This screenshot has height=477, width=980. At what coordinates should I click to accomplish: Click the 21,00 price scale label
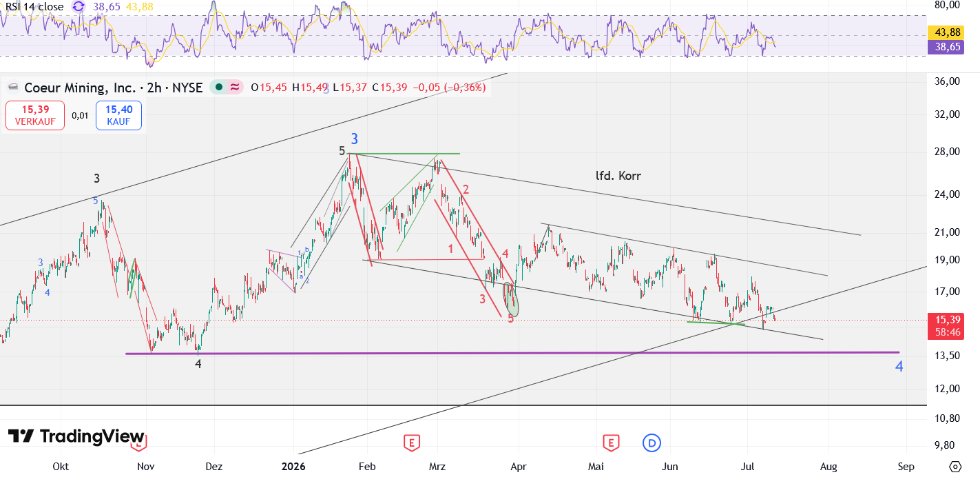[948, 232]
